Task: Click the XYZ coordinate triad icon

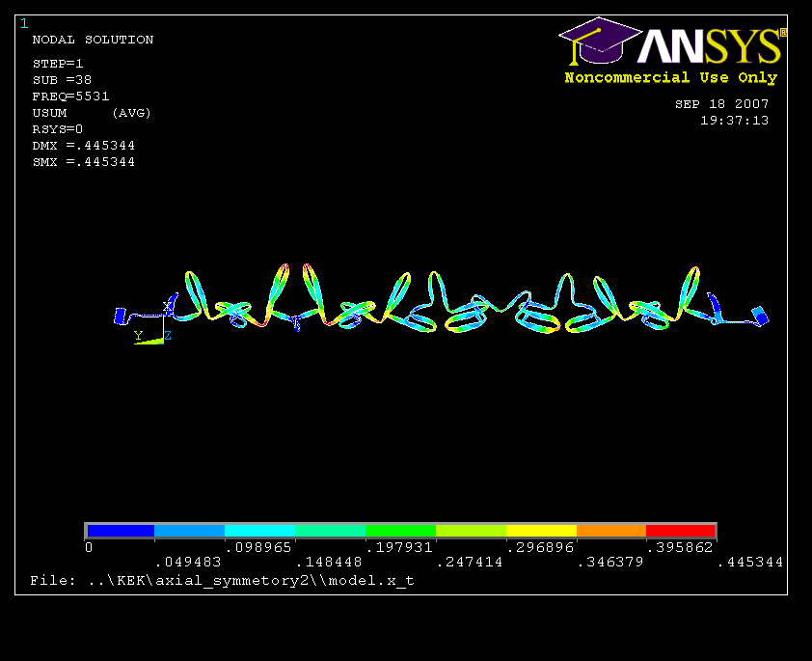Action: (152, 325)
